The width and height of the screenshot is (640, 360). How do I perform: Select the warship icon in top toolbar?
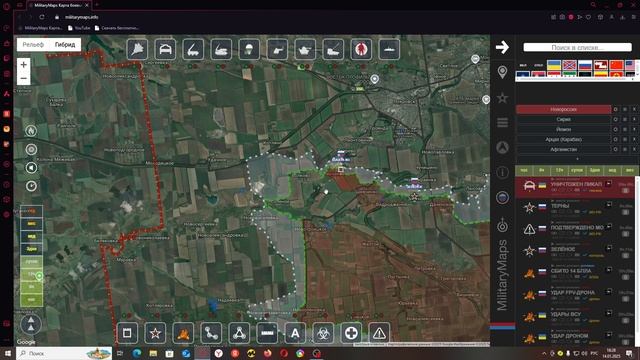coord(389,49)
